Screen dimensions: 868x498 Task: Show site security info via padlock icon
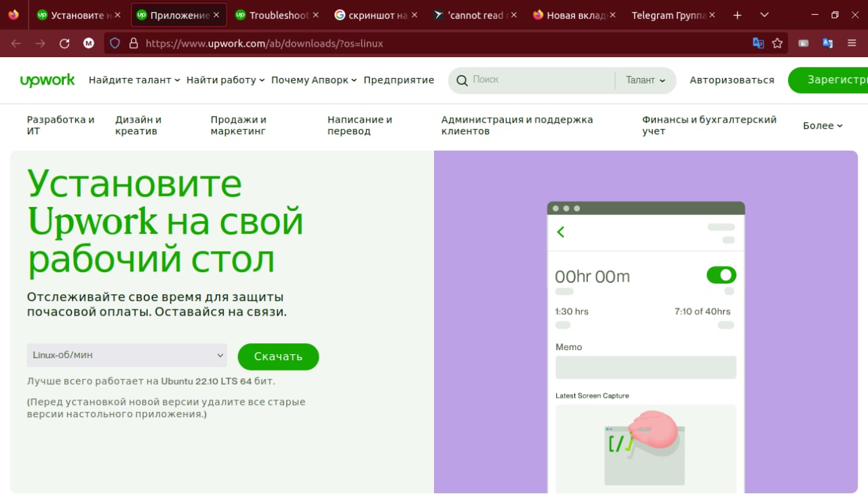click(134, 43)
